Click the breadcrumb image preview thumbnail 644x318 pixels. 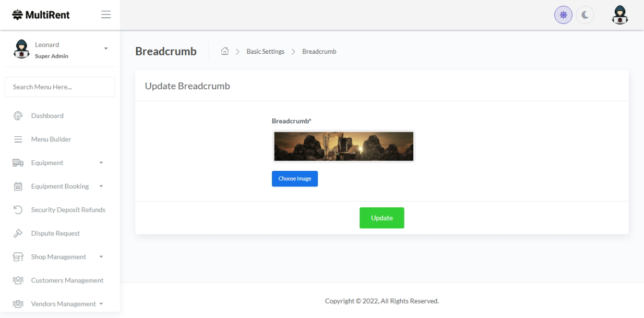(343, 146)
